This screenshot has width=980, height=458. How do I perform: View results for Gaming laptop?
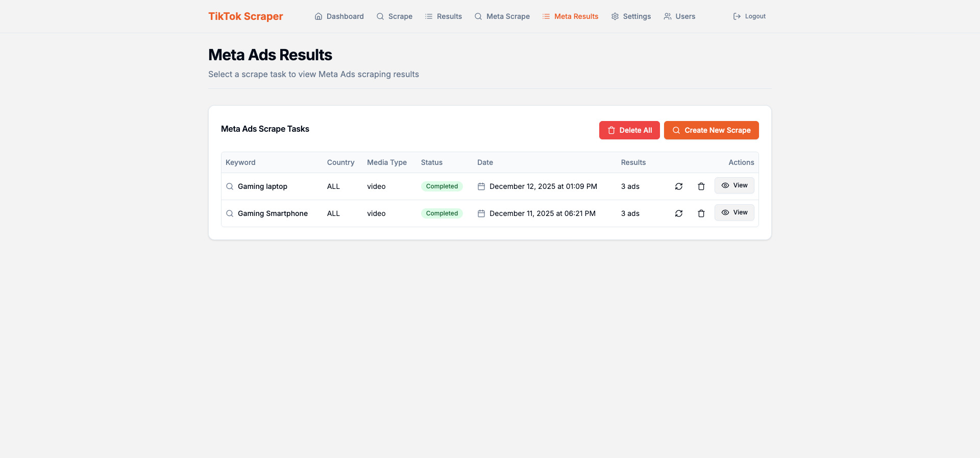734,185
